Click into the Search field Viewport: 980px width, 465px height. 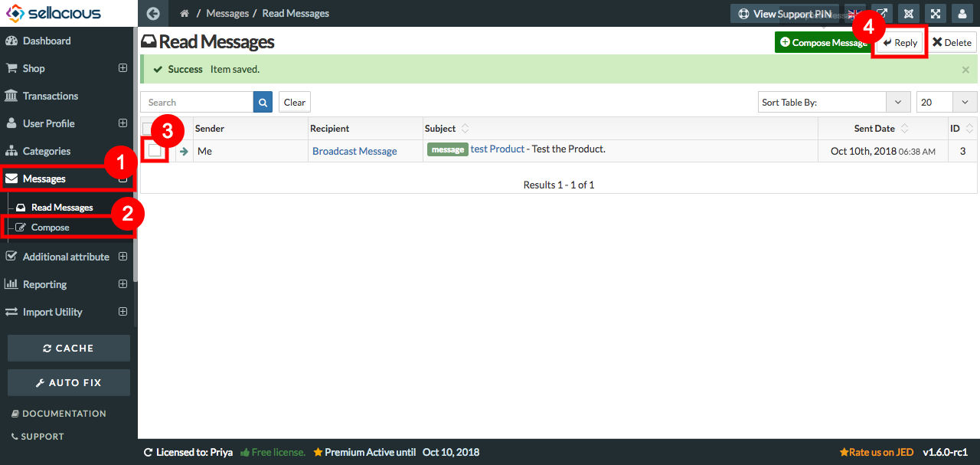(x=197, y=102)
